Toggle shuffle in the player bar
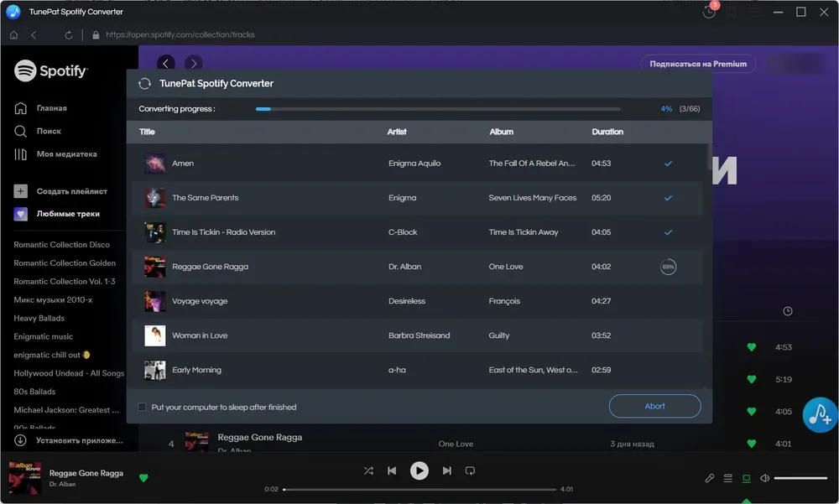Viewport: 839px width, 504px height. [x=368, y=470]
